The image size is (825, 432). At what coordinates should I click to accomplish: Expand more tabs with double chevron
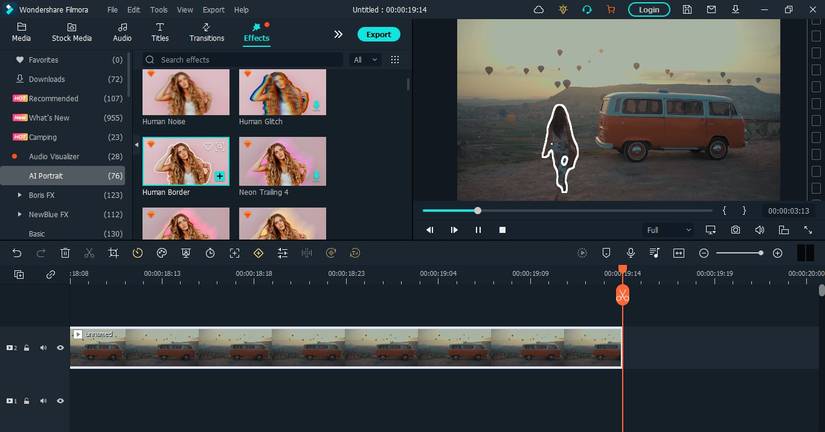coord(338,34)
